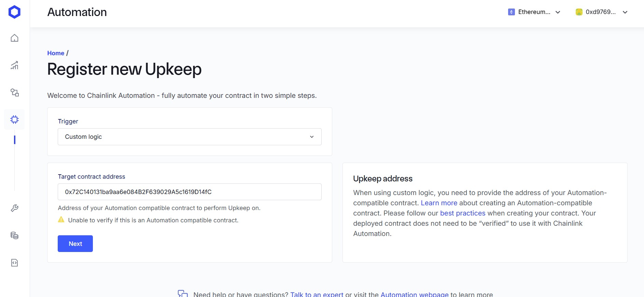Click the Automation page title
The image size is (644, 297).
[x=77, y=12]
